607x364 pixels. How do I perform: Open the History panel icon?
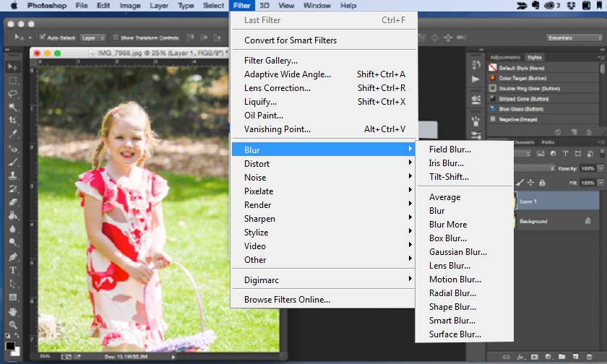pos(476,64)
